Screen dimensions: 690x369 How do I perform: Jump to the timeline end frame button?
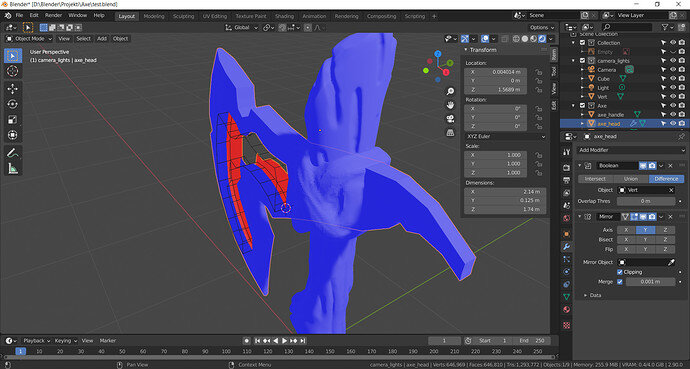(302, 341)
